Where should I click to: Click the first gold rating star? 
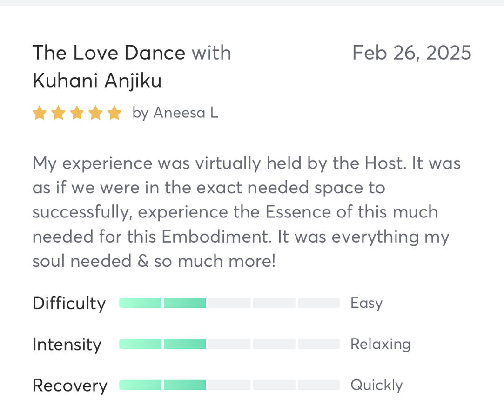(x=40, y=113)
